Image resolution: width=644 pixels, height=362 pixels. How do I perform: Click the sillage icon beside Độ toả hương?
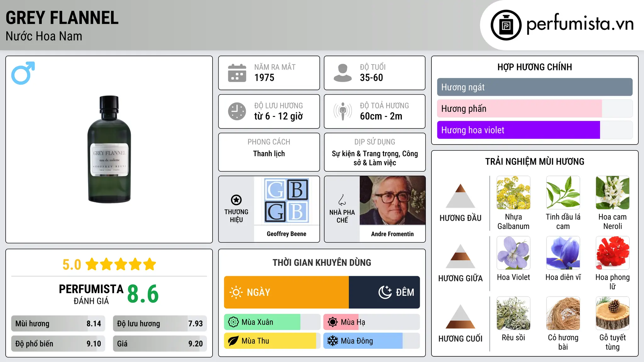pos(343,111)
